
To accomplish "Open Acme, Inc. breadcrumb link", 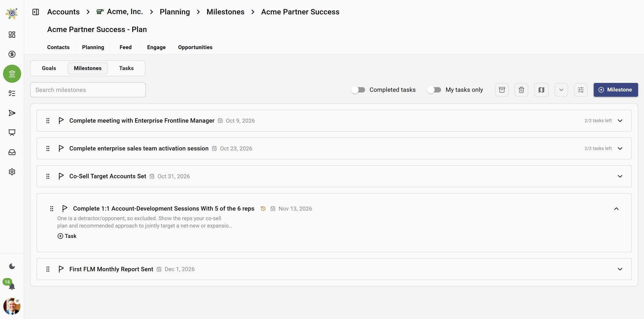I will pos(120,12).
